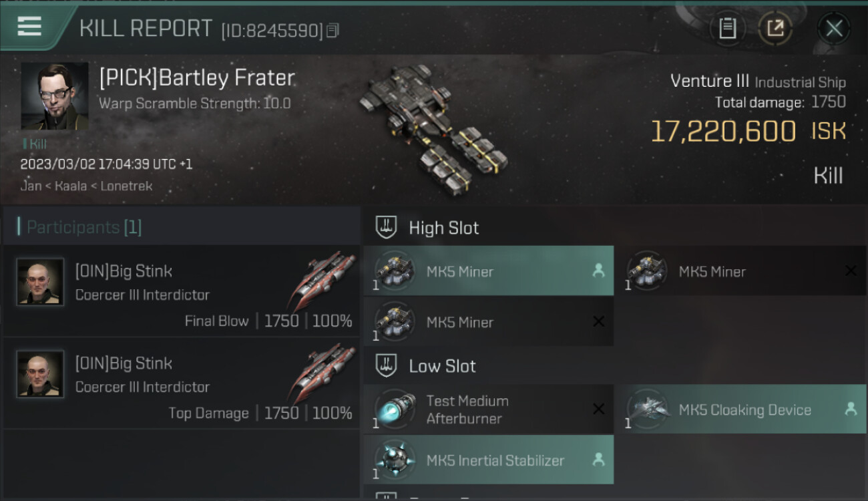The height and width of the screenshot is (501, 868).
Task: Select the Test Medium Afterburner module
Action: (x=488, y=409)
